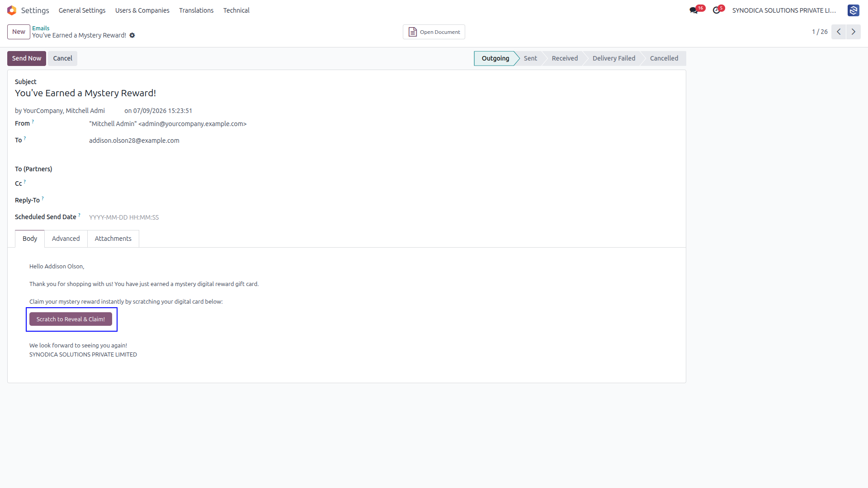Switch to the Attachments tab
The image size is (868, 488).
(x=113, y=239)
